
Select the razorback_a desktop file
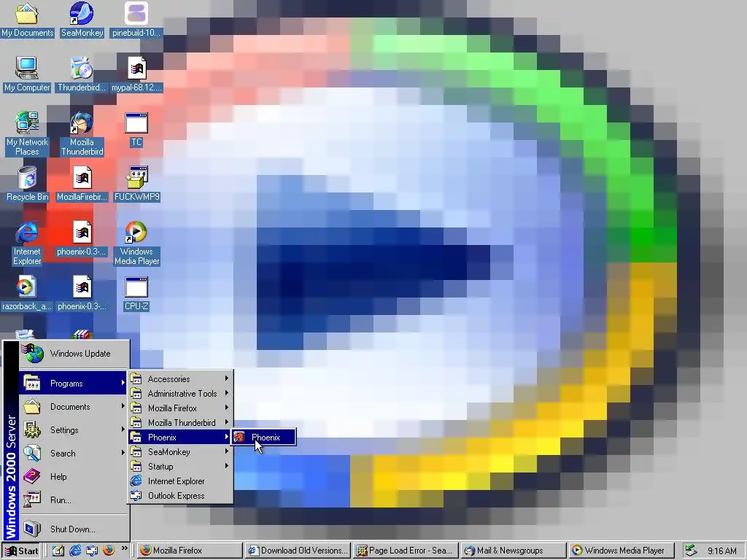coord(27,293)
